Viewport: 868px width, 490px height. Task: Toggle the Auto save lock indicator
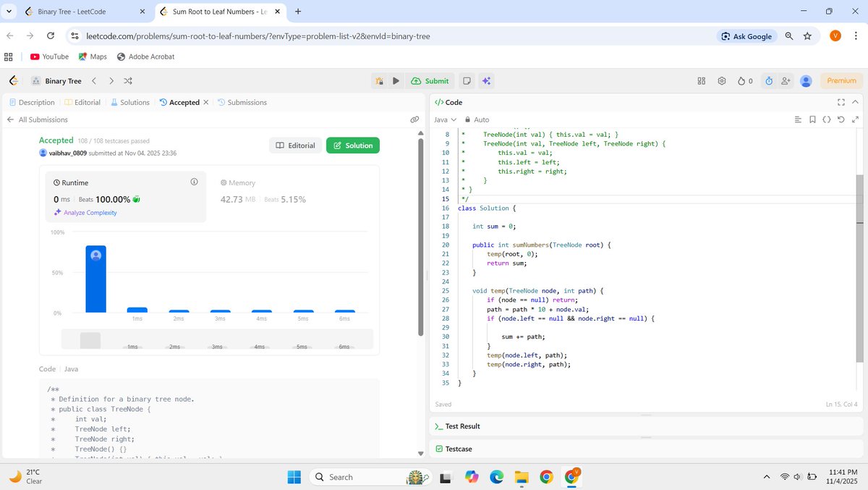477,119
